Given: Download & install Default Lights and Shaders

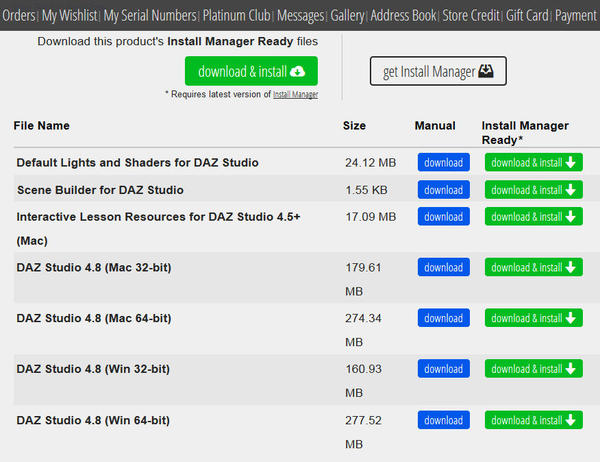Looking at the screenshot, I should coord(533,163).
